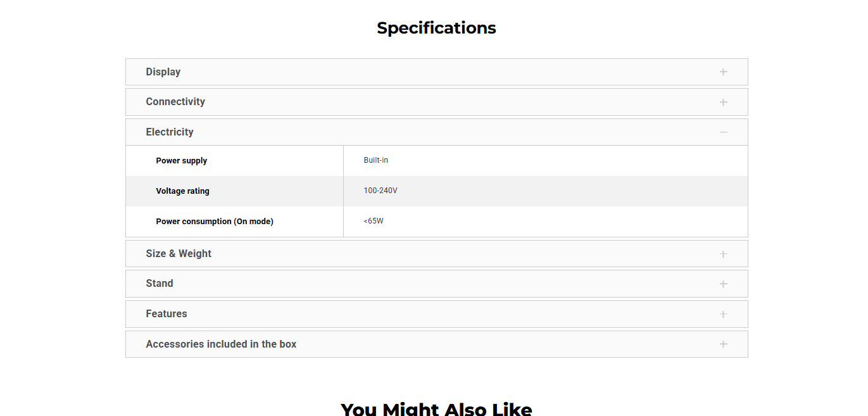Click the minus icon on Electricity row

coord(723,132)
